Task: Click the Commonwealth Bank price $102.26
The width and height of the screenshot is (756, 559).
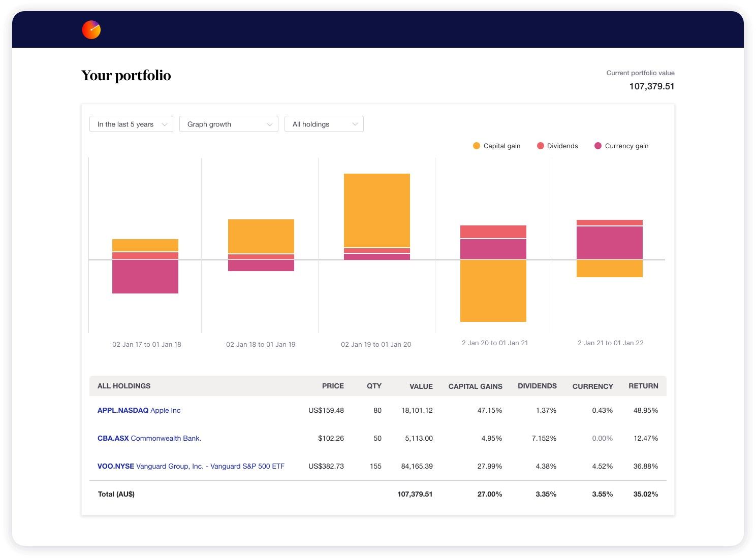Action: tap(331, 438)
